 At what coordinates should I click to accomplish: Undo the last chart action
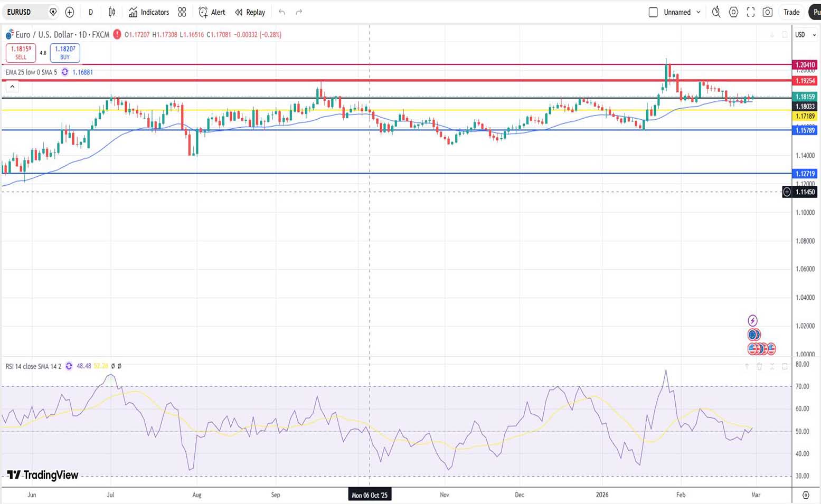282,12
